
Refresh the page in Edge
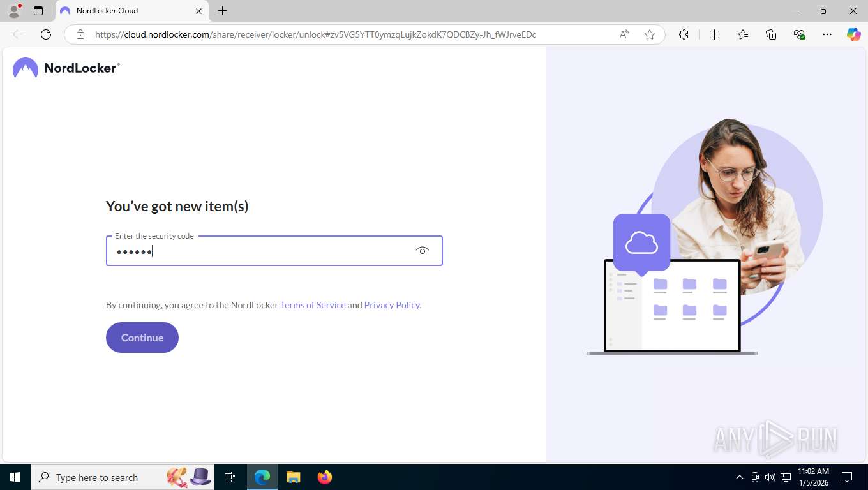coord(46,34)
